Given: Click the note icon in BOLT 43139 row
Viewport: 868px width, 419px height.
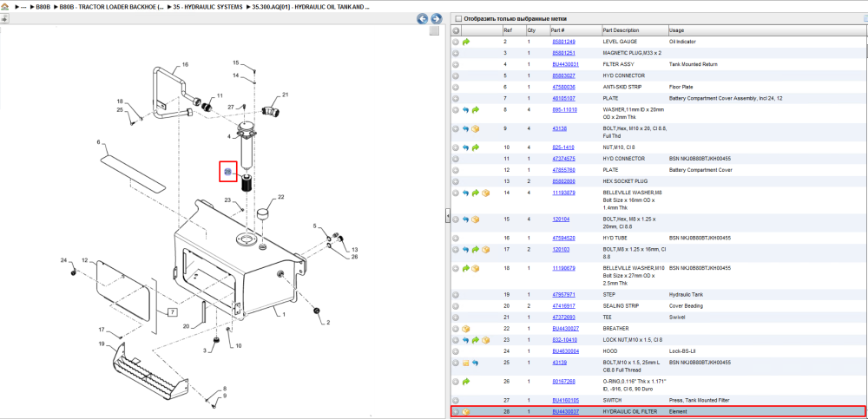Looking at the screenshot, I should click(x=465, y=363).
